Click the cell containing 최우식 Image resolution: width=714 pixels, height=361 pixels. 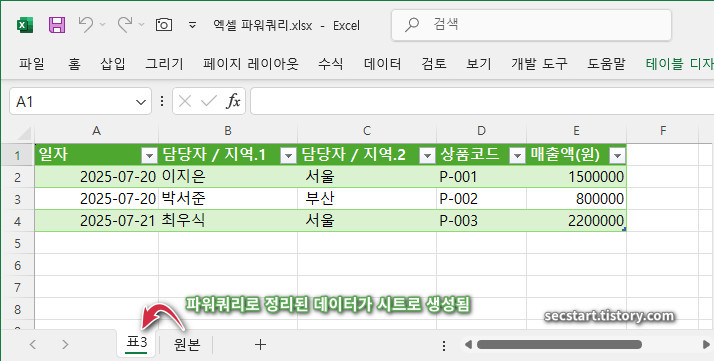click(x=228, y=221)
